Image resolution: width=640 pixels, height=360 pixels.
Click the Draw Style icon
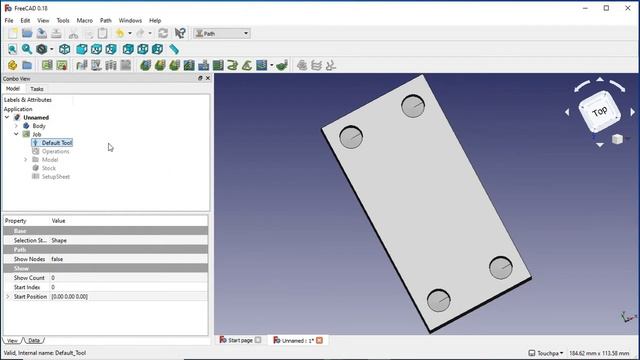[42, 49]
